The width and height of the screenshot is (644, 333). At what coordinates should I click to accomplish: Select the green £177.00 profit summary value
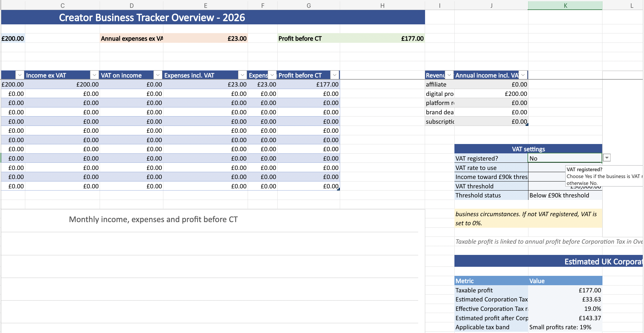pyautogui.click(x=382, y=38)
